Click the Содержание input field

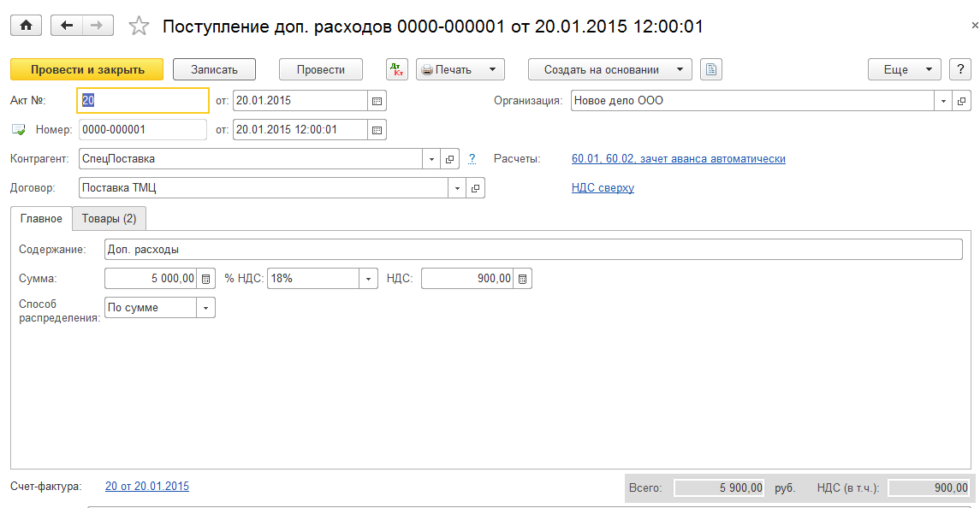pos(533,250)
